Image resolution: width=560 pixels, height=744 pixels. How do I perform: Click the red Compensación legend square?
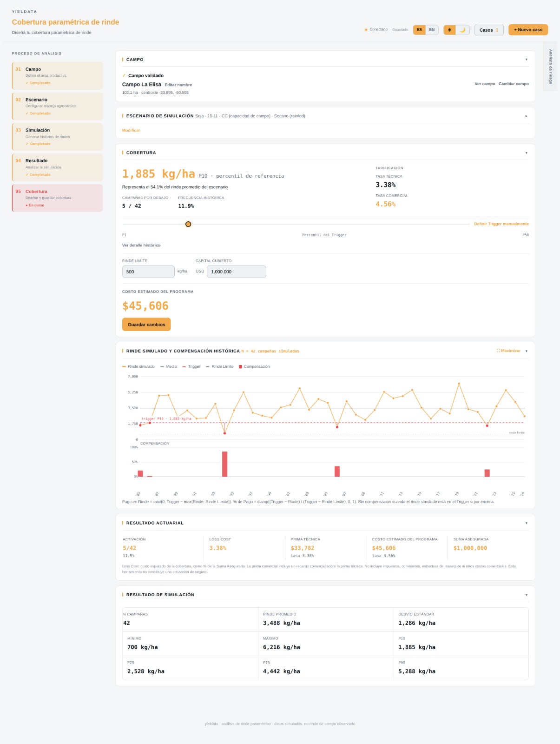[240, 366]
